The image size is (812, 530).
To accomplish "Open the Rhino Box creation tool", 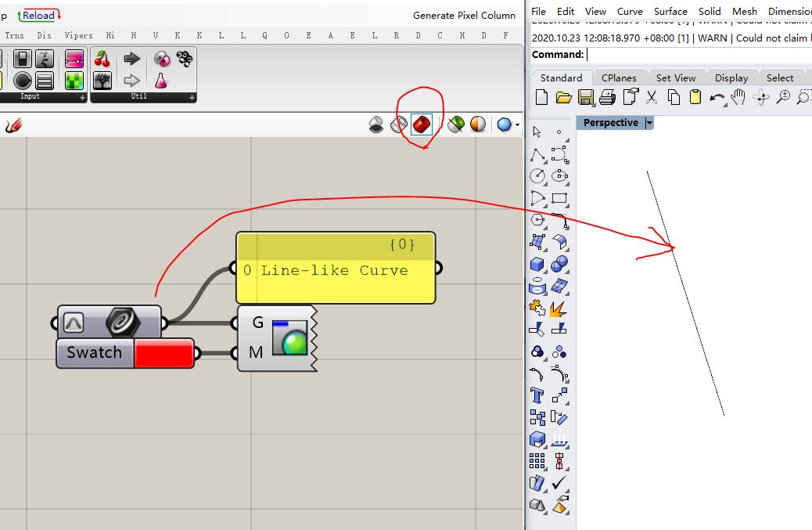I will 537,264.
